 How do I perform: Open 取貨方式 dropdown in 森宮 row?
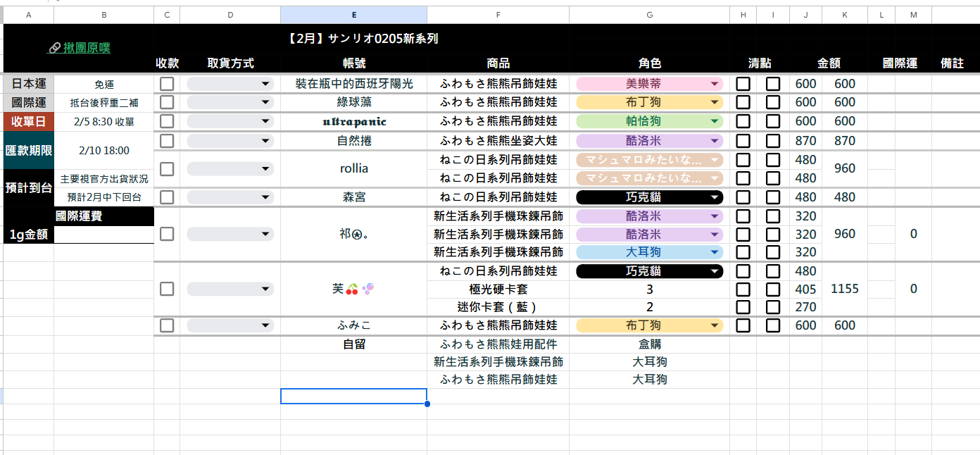click(x=230, y=197)
